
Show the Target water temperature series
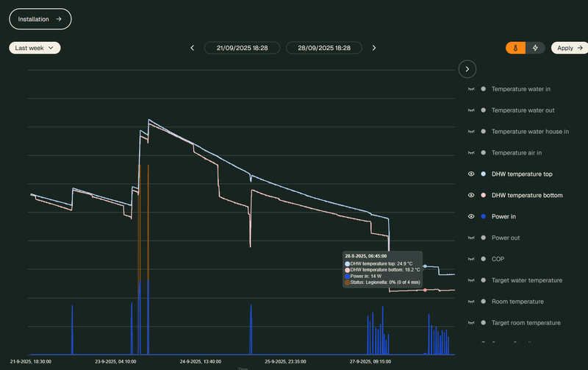pos(471,280)
